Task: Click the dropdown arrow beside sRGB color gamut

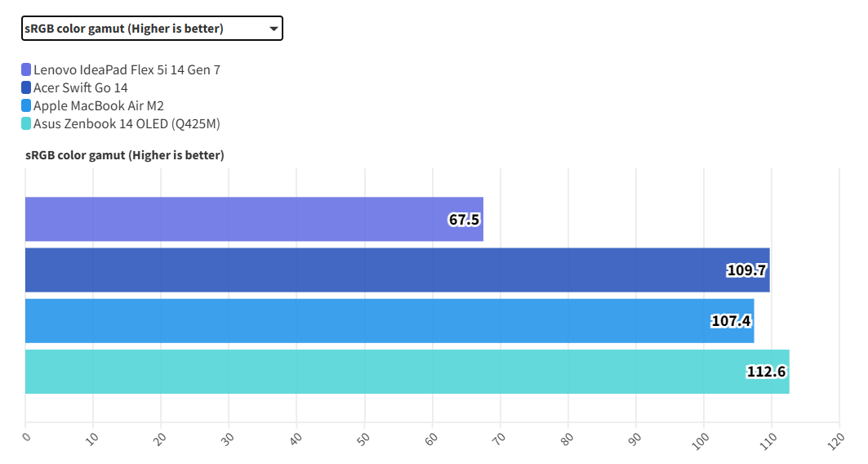Action: point(274,29)
